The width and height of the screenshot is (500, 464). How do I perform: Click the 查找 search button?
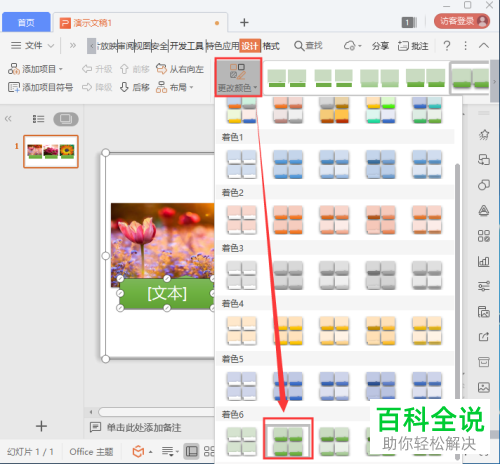308,46
